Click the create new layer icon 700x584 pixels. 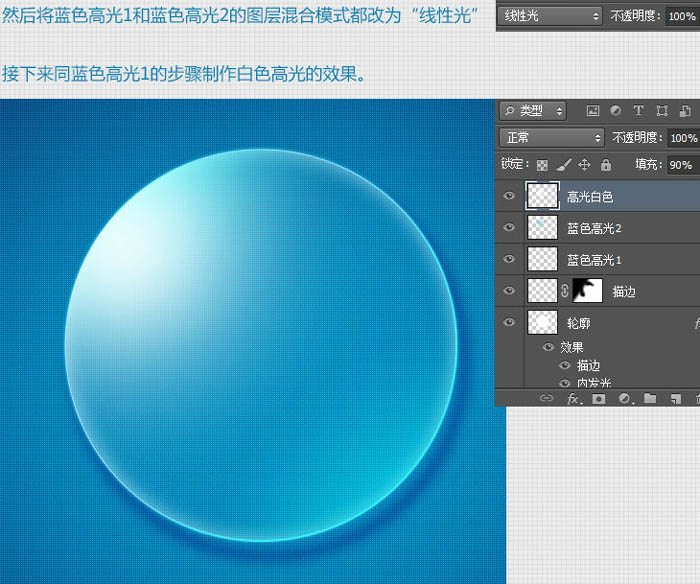(676, 398)
